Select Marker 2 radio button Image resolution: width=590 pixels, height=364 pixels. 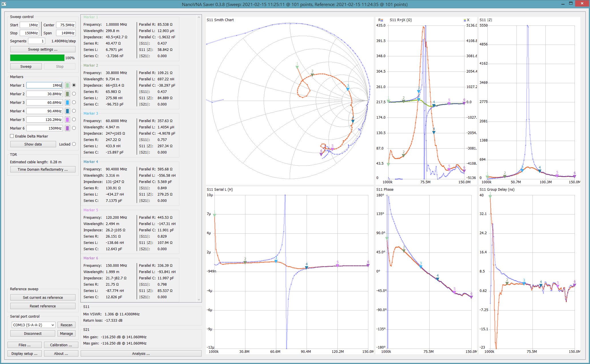pyautogui.click(x=74, y=94)
